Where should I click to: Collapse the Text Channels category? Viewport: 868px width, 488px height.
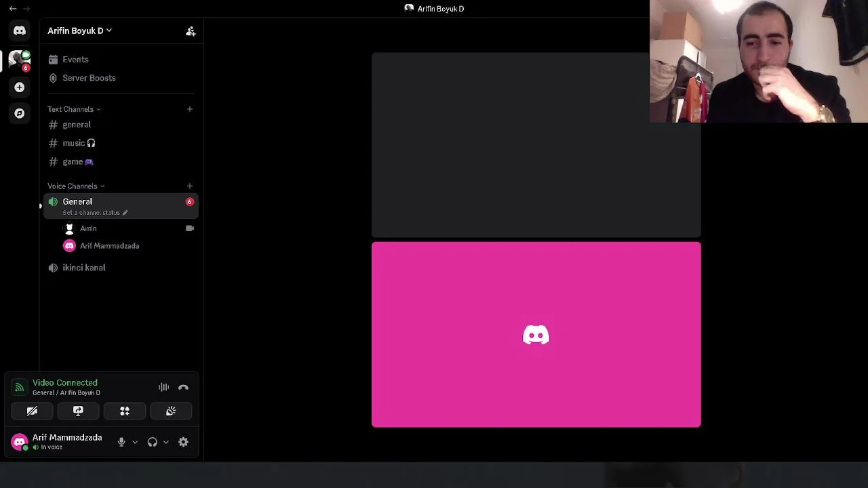pyautogui.click(x=74, y=109)
